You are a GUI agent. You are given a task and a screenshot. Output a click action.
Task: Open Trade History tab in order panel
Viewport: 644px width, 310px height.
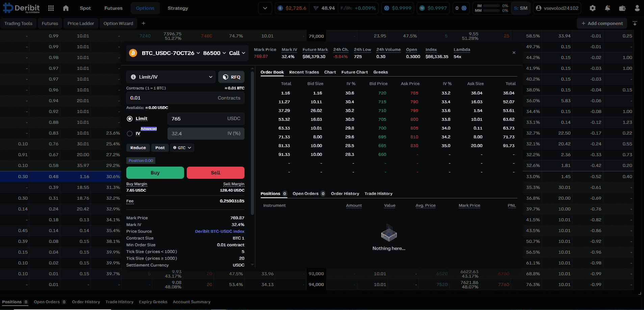click(379, 194)
